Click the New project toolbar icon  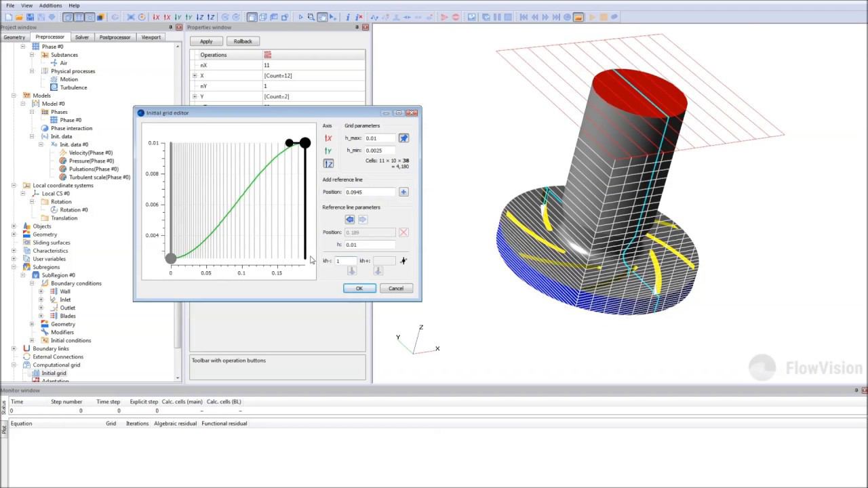click(x=9, y=17)
